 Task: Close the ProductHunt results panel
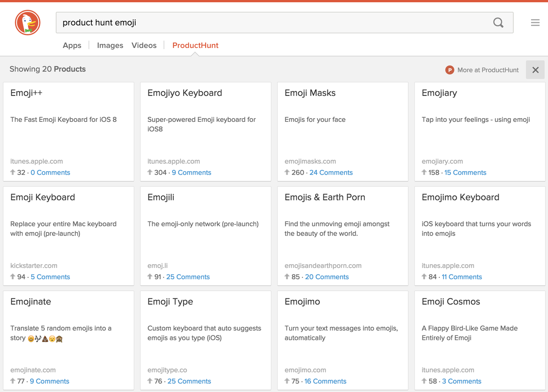(535, 70)
